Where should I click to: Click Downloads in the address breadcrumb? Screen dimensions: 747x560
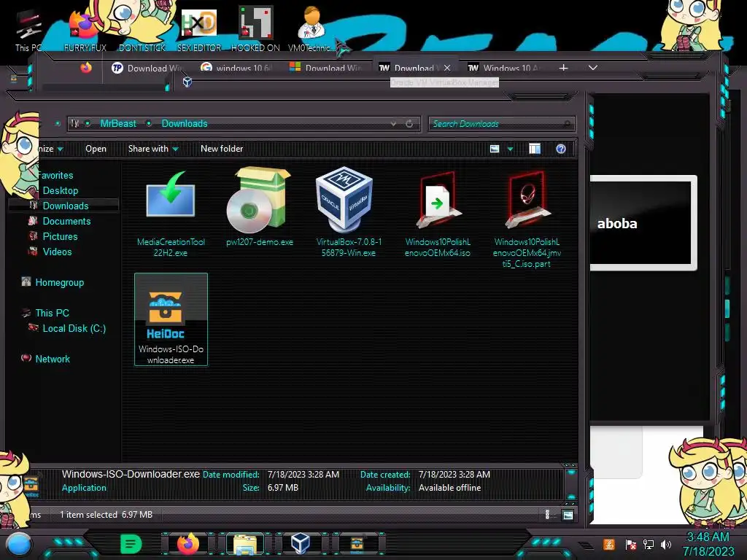[x=185, y=124]
